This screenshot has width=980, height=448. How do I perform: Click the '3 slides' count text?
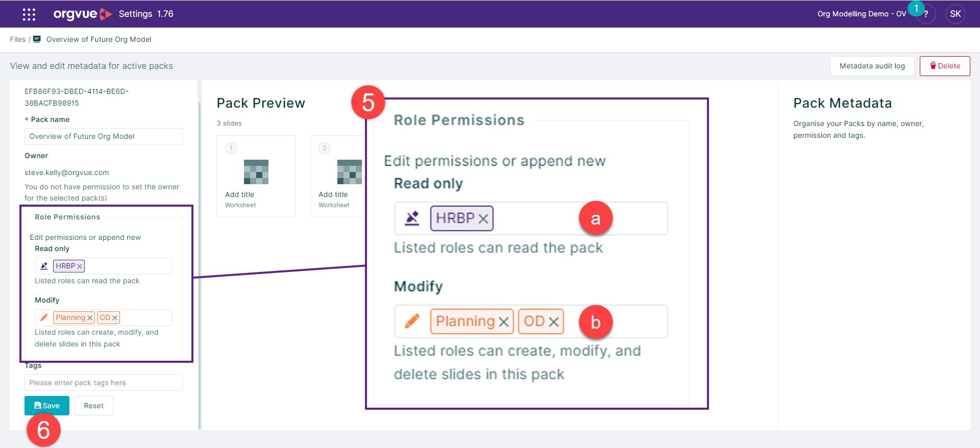pyautogui.click(x=229, y=123)
